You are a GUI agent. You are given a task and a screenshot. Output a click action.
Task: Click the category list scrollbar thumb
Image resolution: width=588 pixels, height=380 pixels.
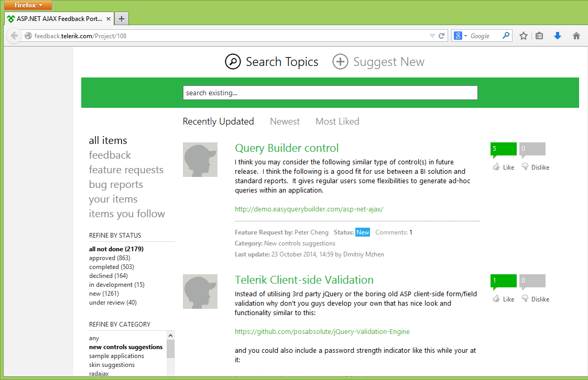tap(171, 349)
